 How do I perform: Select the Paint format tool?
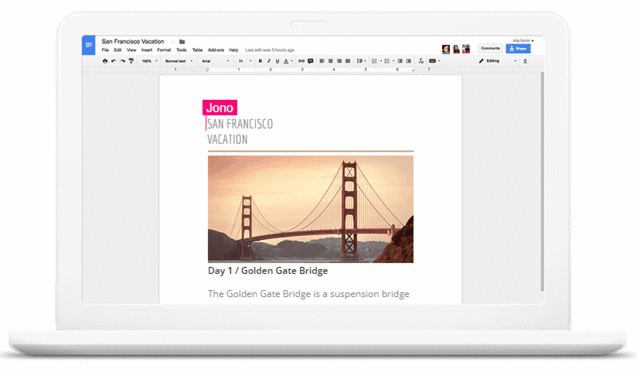(x=131, y=61)
